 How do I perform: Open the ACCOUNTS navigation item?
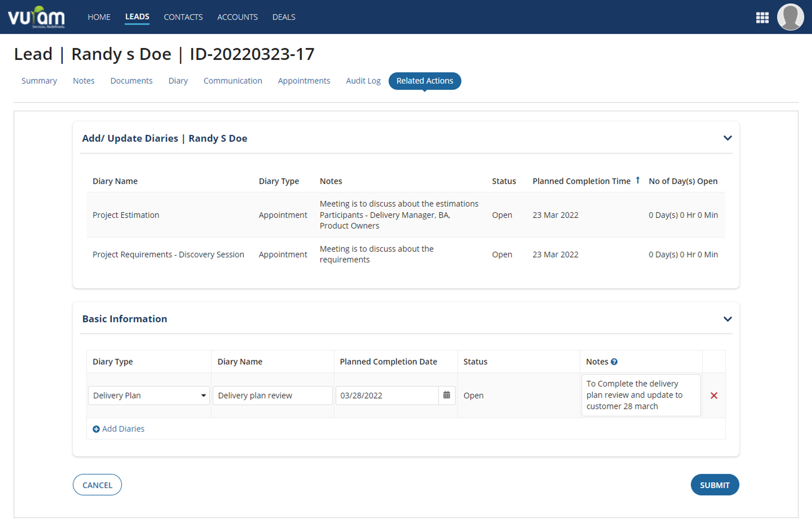[x=237, y=17]
